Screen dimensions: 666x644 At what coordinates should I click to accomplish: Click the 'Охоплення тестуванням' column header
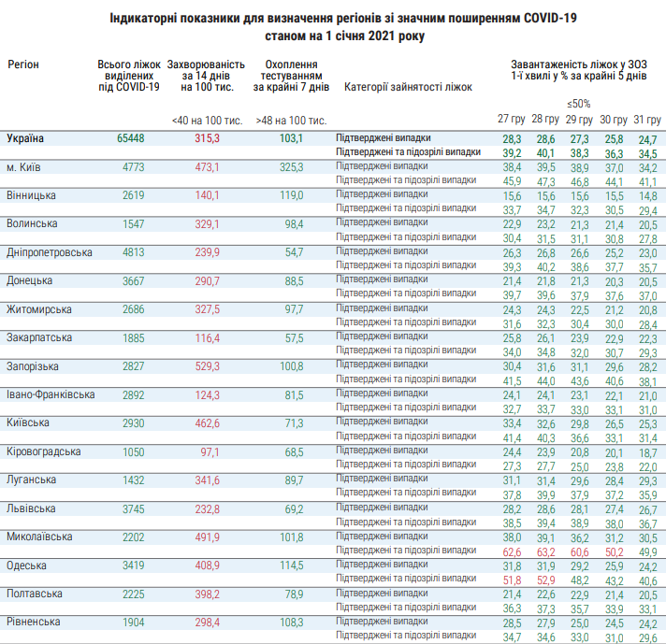(x=291, y=75)
